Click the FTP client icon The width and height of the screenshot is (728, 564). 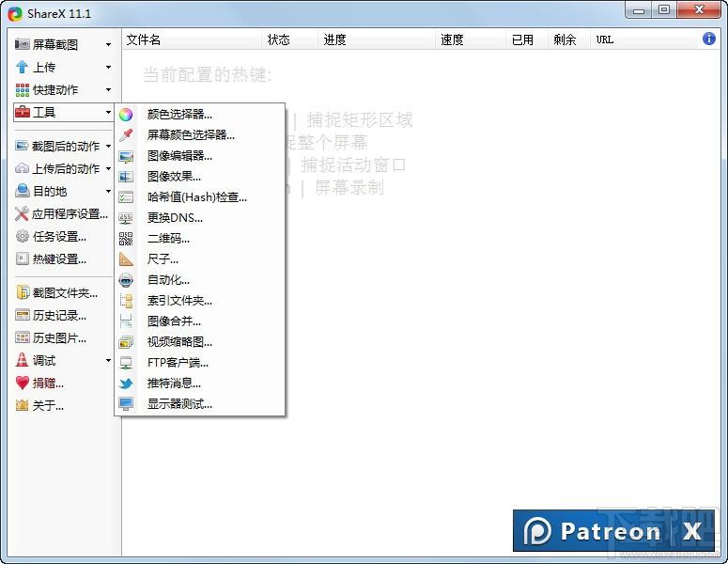click(126, 363)
